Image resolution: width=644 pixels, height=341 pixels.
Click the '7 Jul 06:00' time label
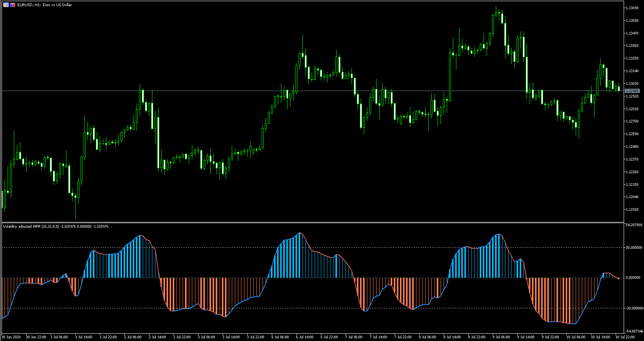click(x=354, y=337)
